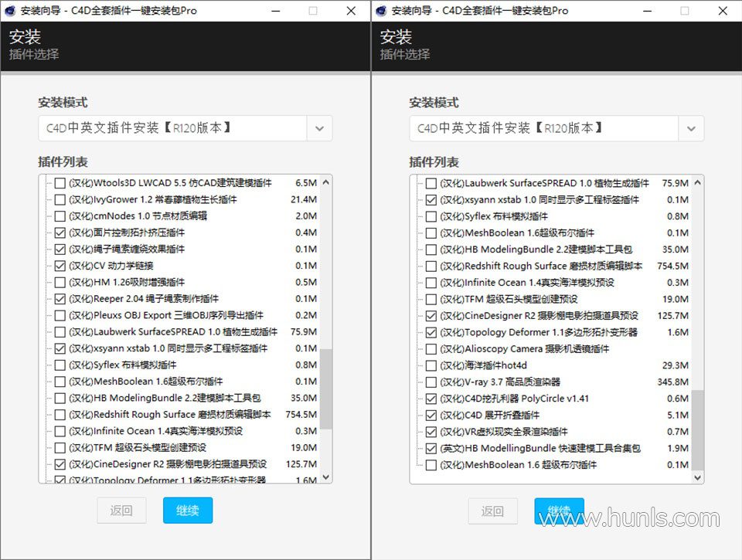Uncheck the C4D挖孔利器 PolyCircle v1.41 checkbox

[x=431, y=399]
